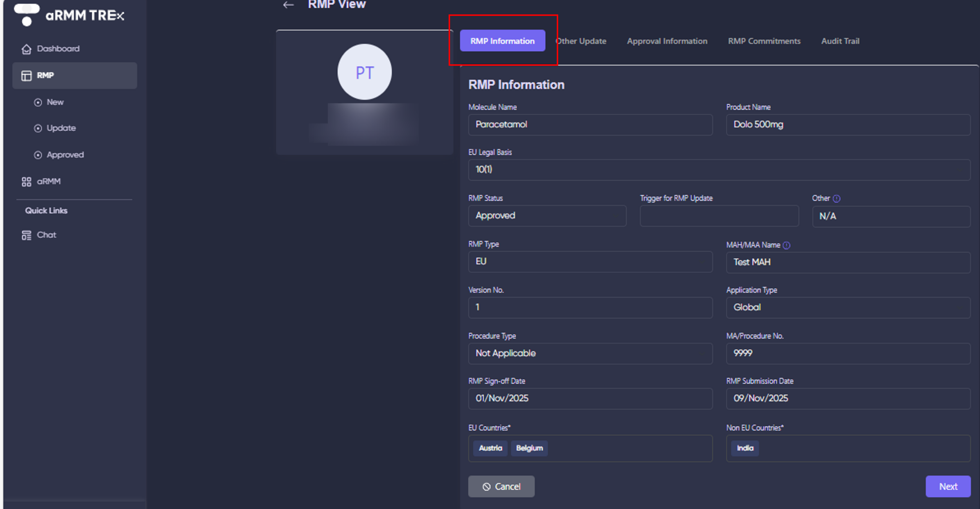The height and width of the screenshot is (509, 980).
Task: Select the RMP sidebar icon
Action: (26, 75)
